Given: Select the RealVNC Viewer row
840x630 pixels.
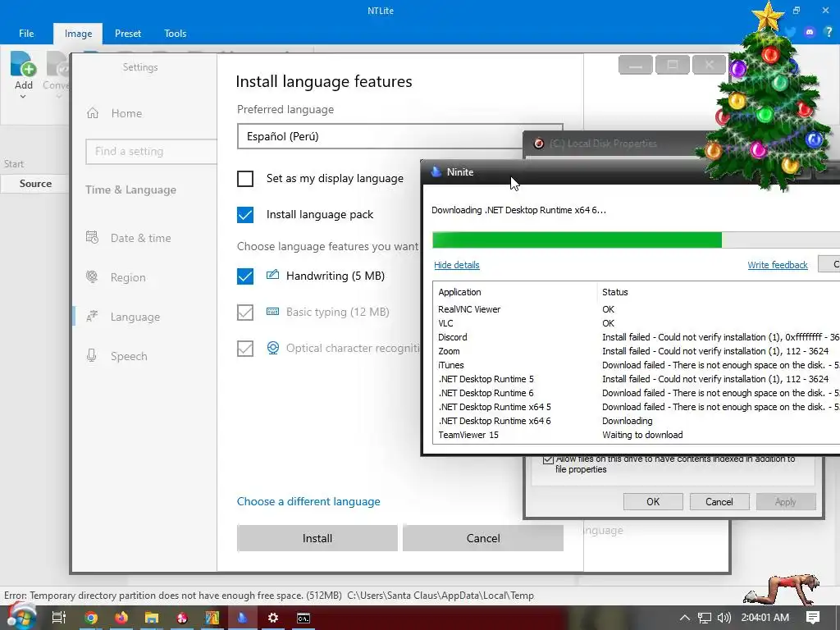Looking at the screenshot, I should tap(637, 309).
